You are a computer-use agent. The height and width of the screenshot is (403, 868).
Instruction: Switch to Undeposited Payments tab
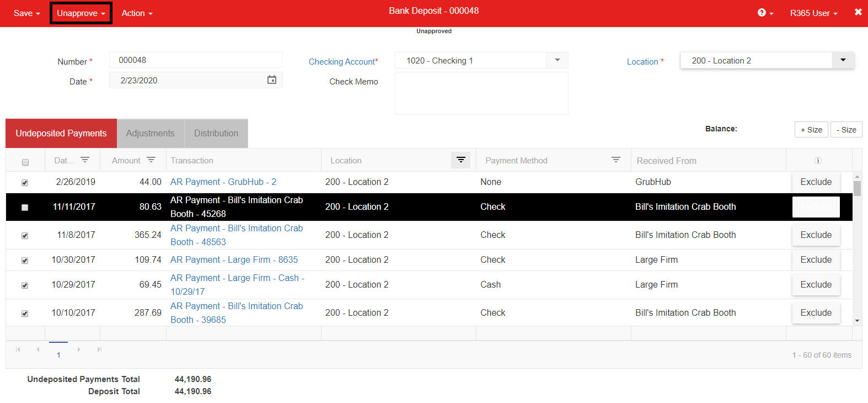point(61,133)
